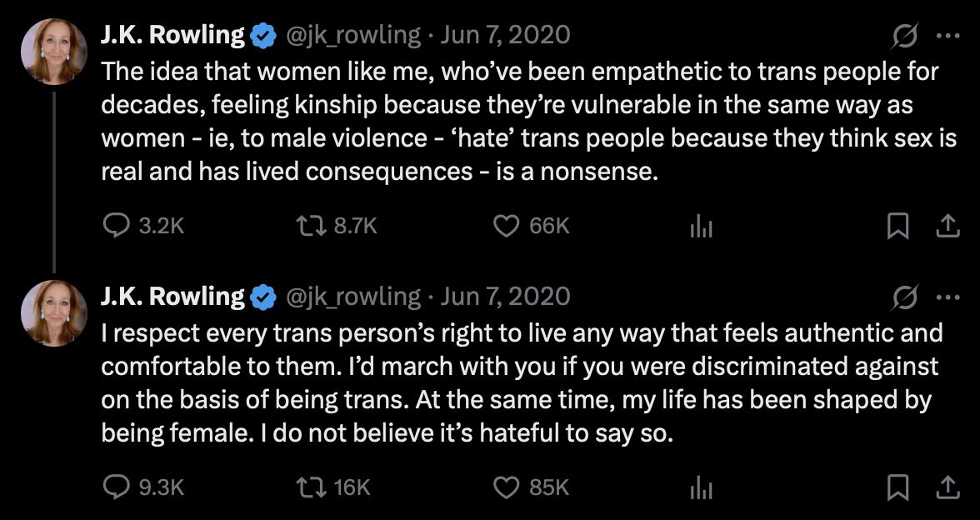The width and height of the screenshot is (980, 520).
Task: Click the profile avatar on first tweet
Action: [x=54, y=51]
